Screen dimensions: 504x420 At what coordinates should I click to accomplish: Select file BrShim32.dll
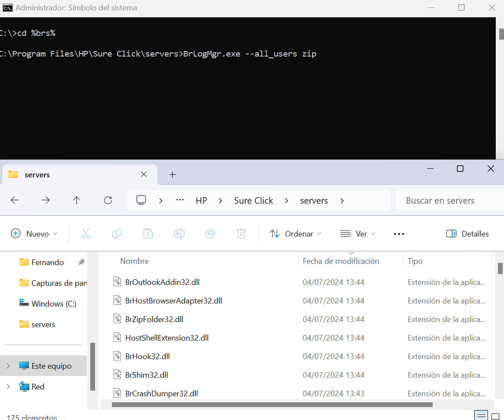(146, 375)
